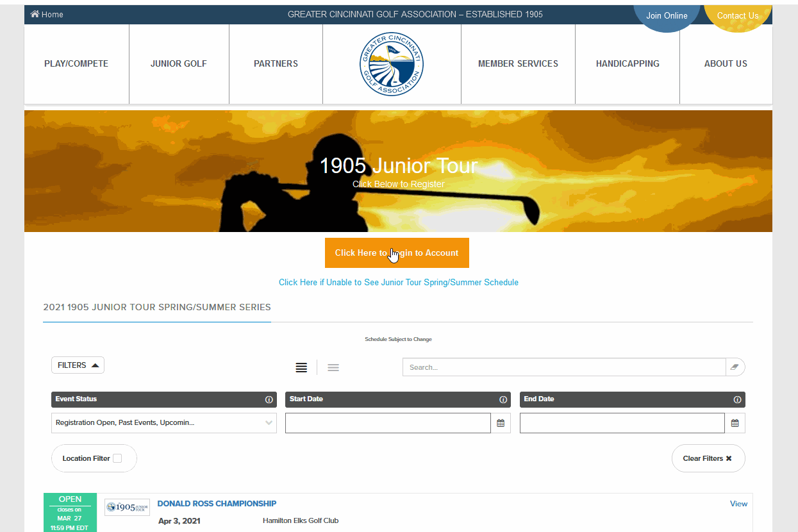Open the End Date calendar picker icon
798x532 pixels.
click(735, 423)
